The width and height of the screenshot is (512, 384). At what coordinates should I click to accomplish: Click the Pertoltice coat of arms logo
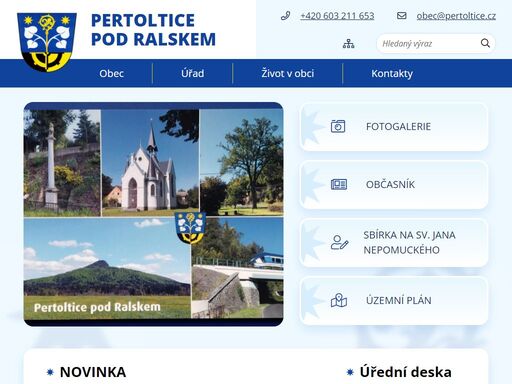(47, 42)
